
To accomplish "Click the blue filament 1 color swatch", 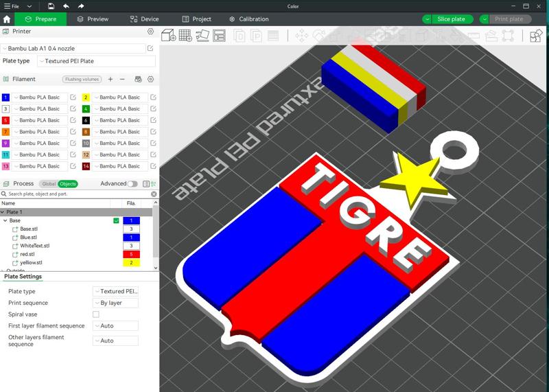I will tap(5, 97).
